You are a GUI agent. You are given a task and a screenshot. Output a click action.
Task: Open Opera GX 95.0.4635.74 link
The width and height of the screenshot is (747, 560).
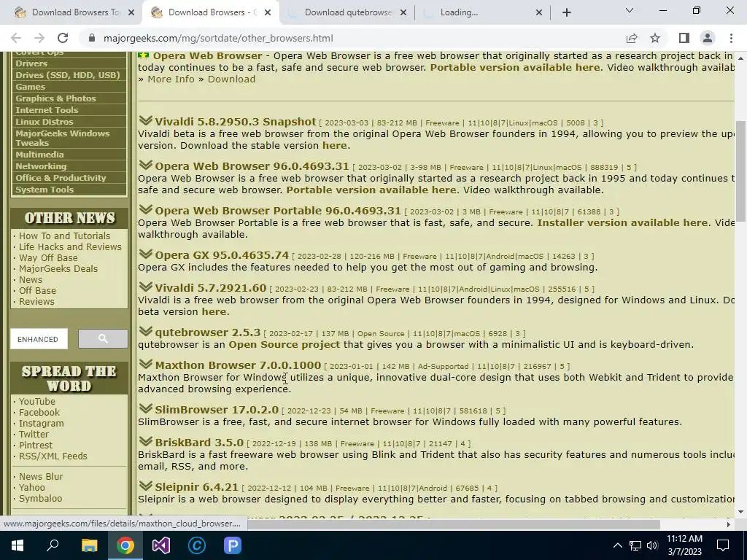(222, 255)
